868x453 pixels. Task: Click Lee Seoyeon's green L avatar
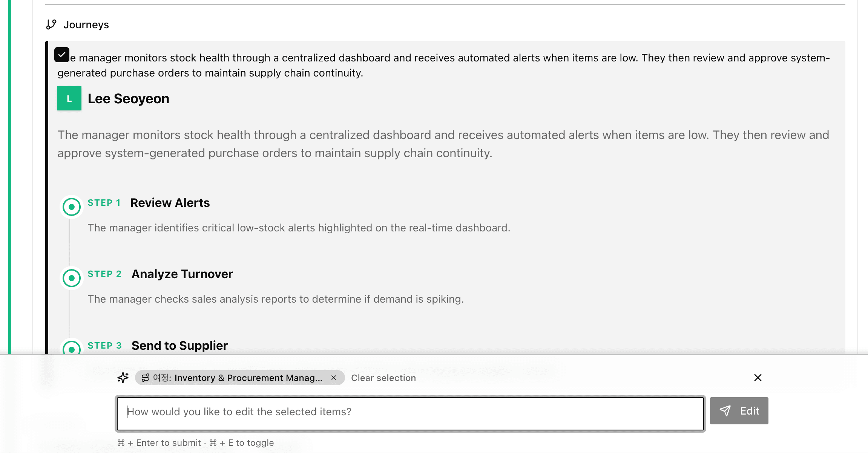(x=69, y=98)
